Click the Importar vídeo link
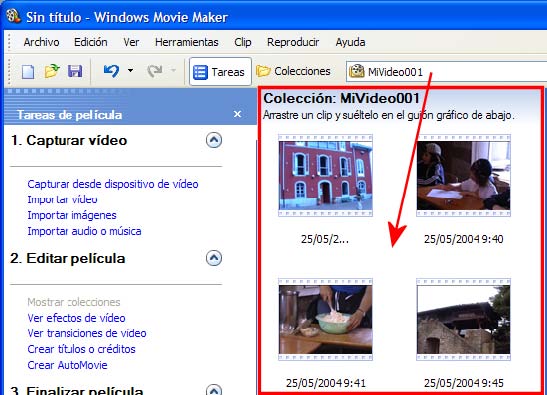The height and width of the screenshot is (395, 547). (62, 200)
